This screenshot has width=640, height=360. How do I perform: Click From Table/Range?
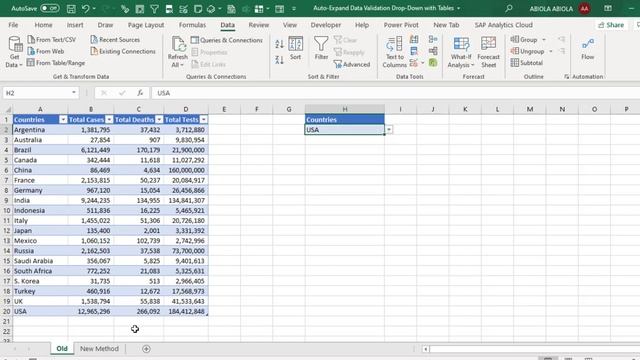click(56, 63)
